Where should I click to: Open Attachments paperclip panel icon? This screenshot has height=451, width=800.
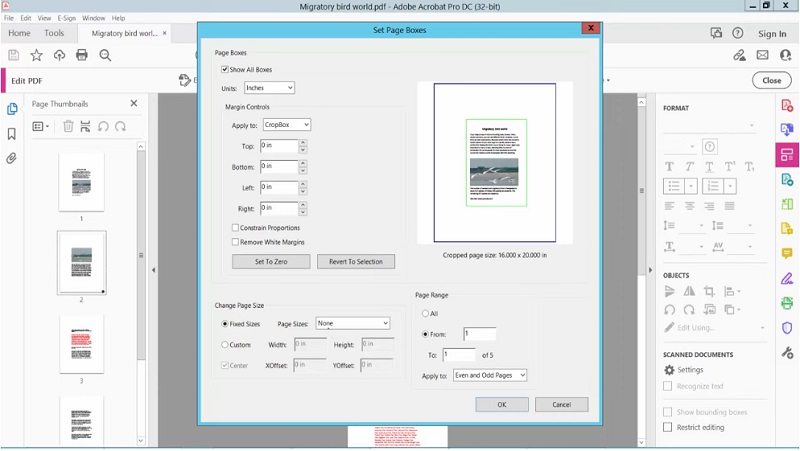point(12,158)
